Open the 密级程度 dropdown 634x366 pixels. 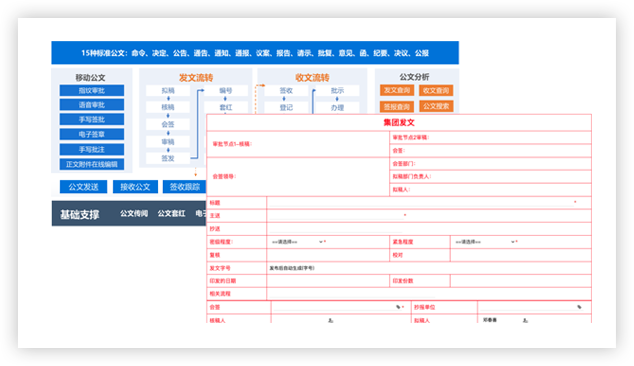click(297, 242)
